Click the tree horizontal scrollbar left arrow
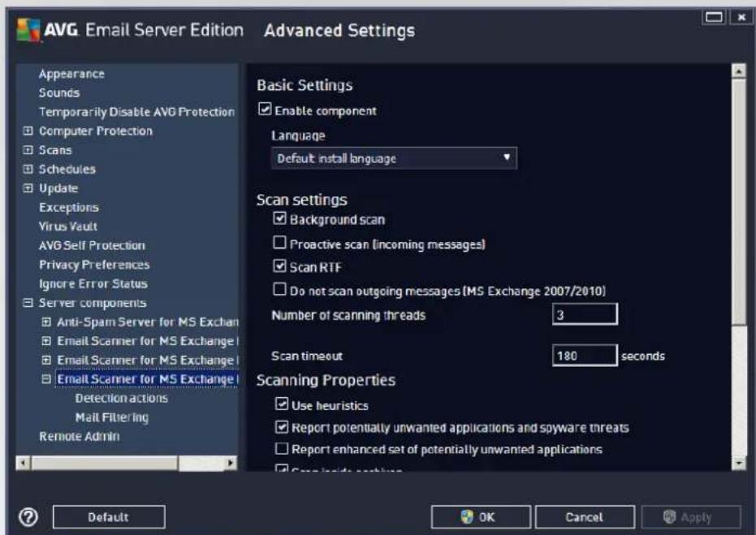The height and width of the screenshot is (535, 756). 23,464
